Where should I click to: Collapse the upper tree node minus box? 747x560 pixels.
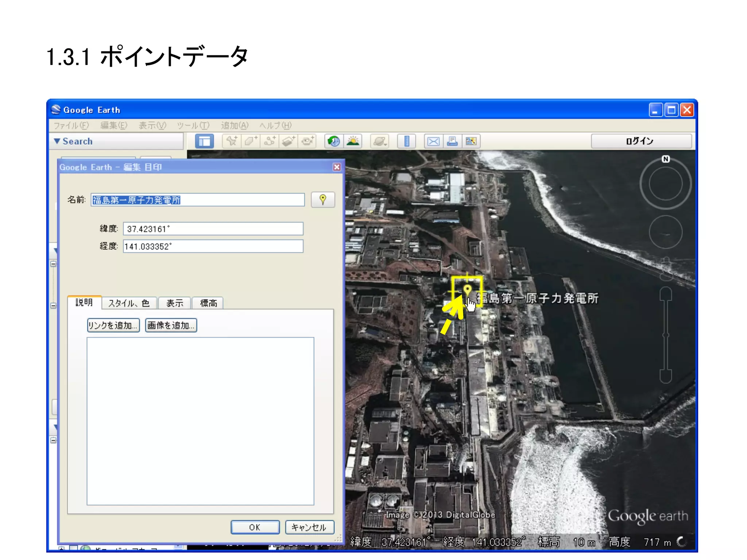point(54,264)
